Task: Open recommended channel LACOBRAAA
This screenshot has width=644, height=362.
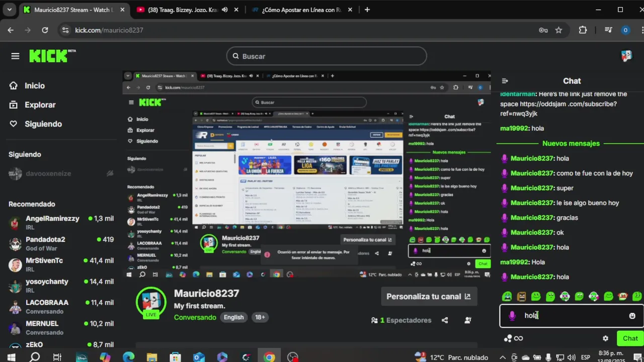Action: pos(61,307)
